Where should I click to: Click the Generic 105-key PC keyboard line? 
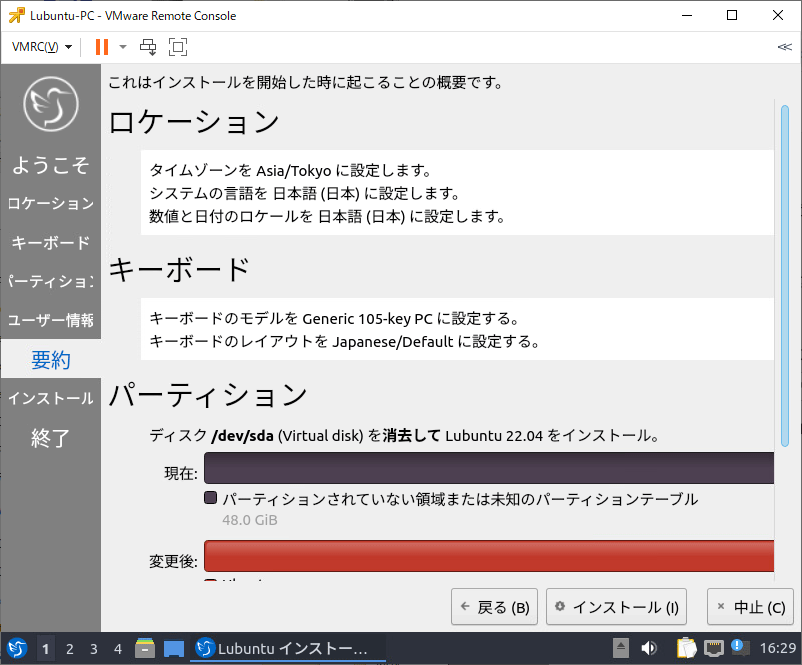pos(335,319)
